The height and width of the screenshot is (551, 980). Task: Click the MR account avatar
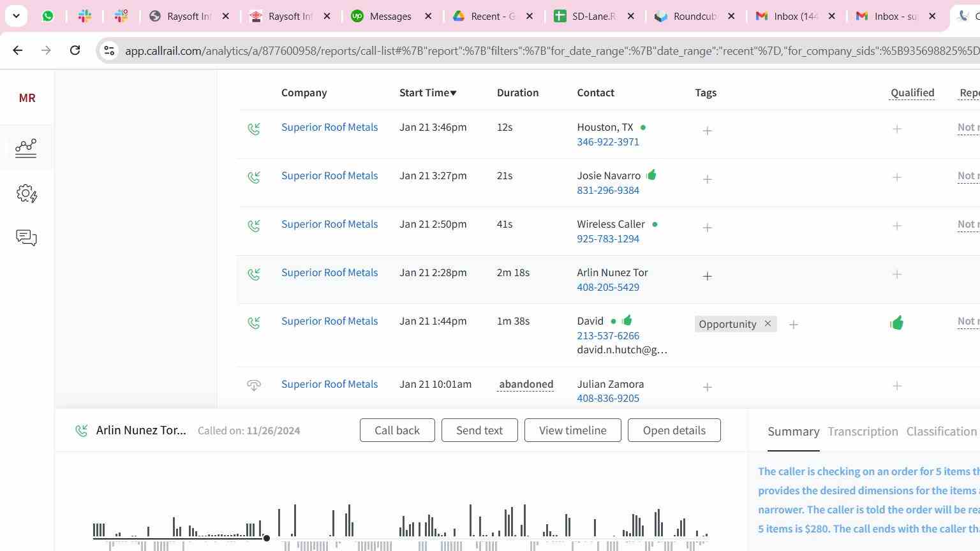[27, 98]
